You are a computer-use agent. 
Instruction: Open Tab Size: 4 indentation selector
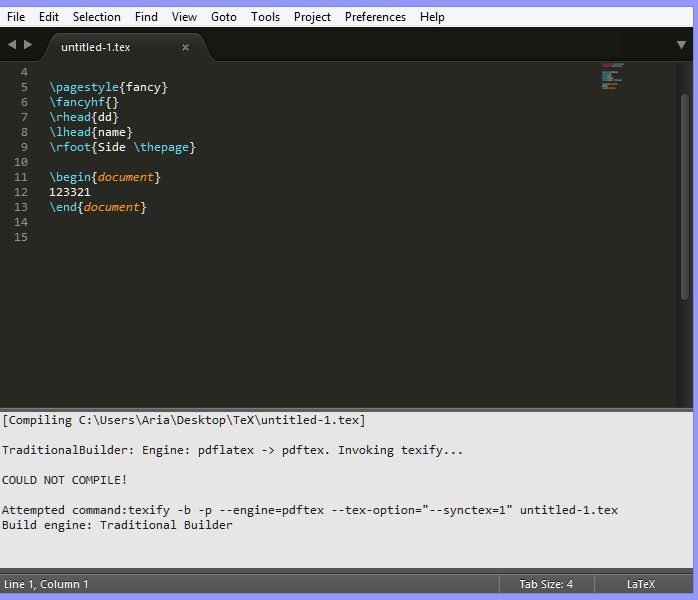(x=546, y=584)
